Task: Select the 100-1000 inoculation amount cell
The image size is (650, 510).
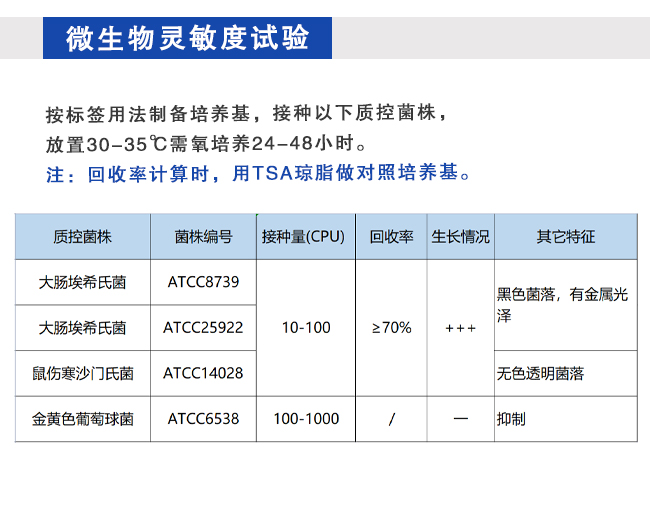Action: click(x=306, y=419)
